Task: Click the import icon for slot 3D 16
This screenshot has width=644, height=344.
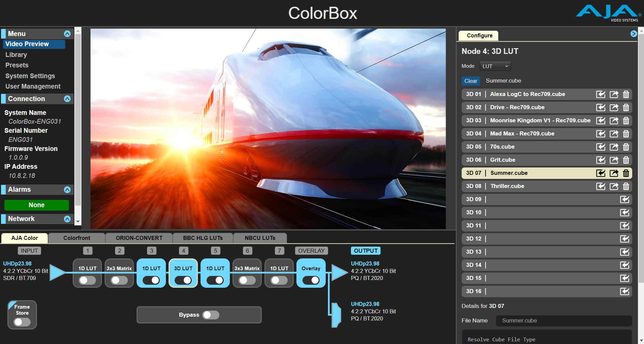Action: point(624,291)
